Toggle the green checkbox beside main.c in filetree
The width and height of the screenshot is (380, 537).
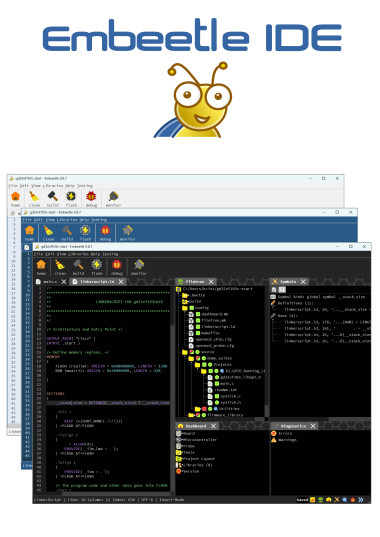pos(217,384)
